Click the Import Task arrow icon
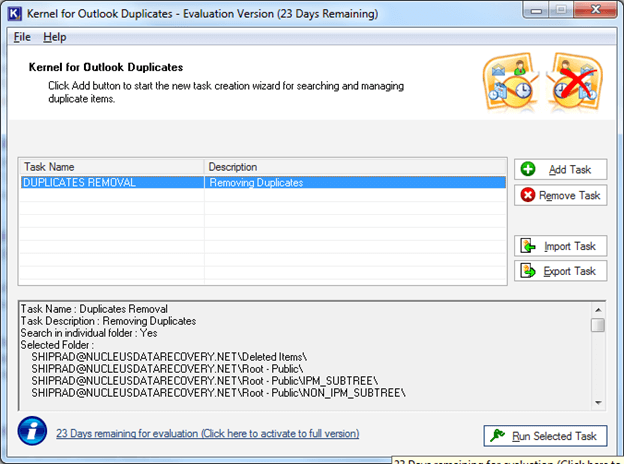The width and height of the screenshot is (624, 464). (528, 246)
